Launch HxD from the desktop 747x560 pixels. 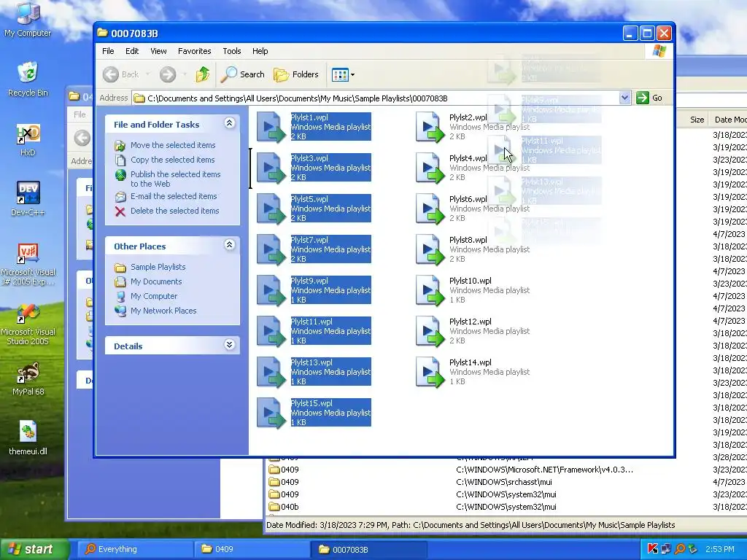click(28, 139)
